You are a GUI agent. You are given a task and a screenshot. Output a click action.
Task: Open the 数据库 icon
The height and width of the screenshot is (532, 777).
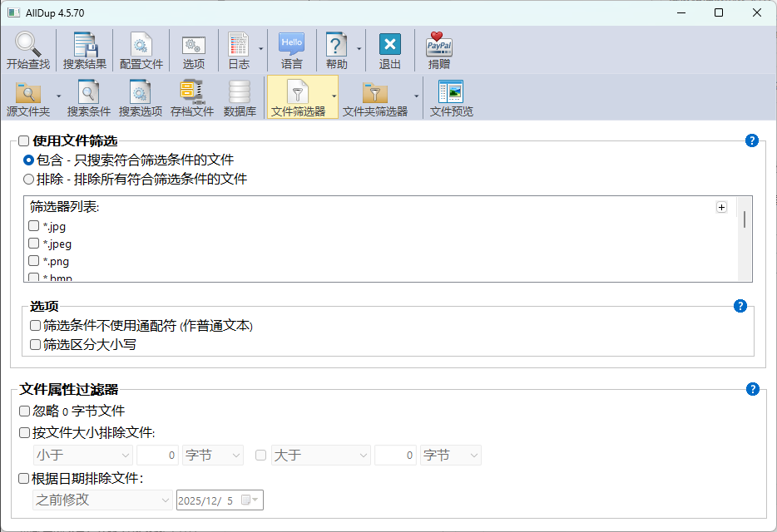240,92
